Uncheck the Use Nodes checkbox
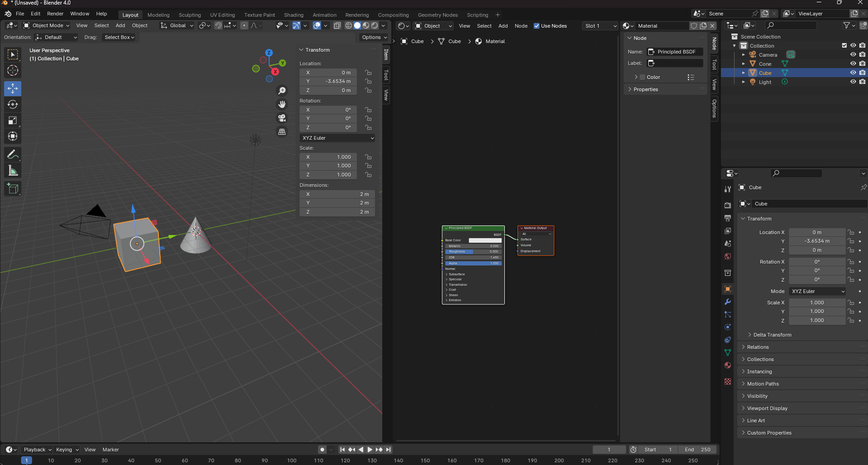 point(537,26)
